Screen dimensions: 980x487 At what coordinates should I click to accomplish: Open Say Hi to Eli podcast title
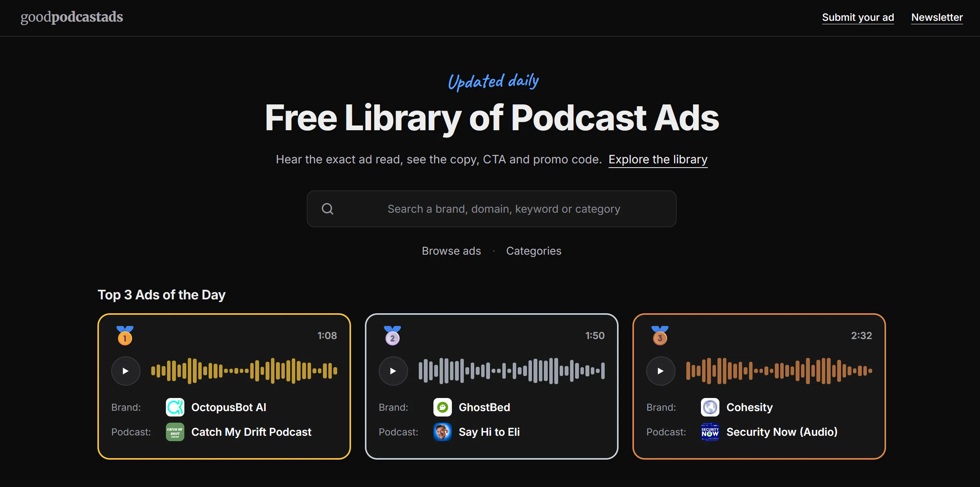coord(489,432)
